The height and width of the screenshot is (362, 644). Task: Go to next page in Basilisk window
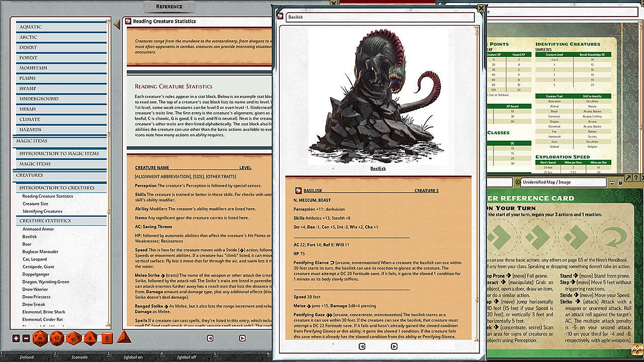(x=394, y=346)
